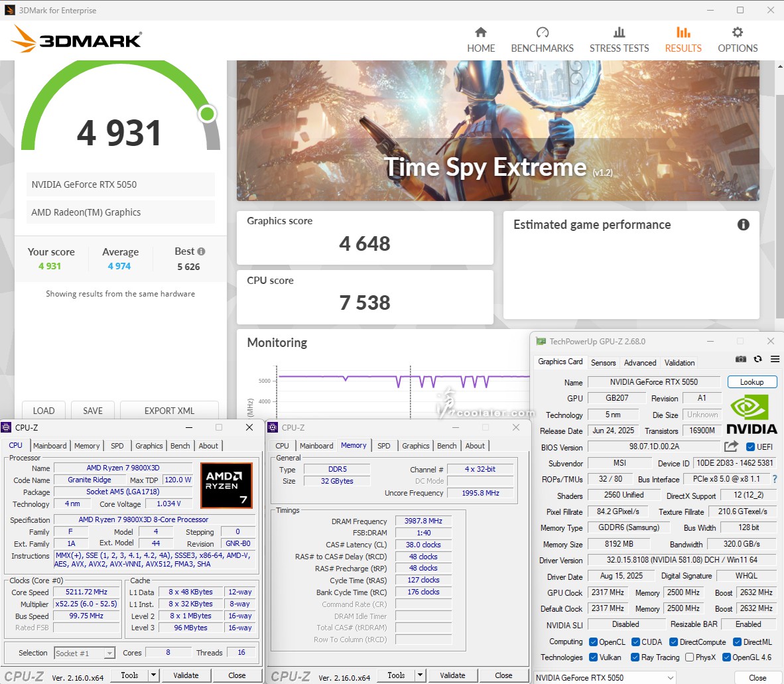
Task: Click Driver Version field in GPU-Z
Action: click(682, 560)
